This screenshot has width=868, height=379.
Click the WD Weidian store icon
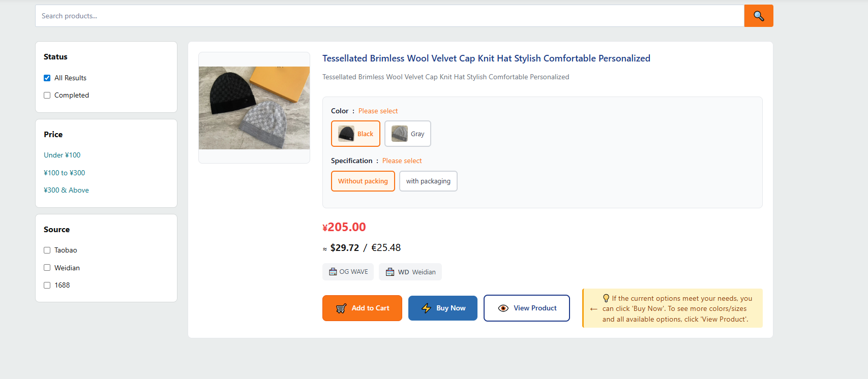390,272
